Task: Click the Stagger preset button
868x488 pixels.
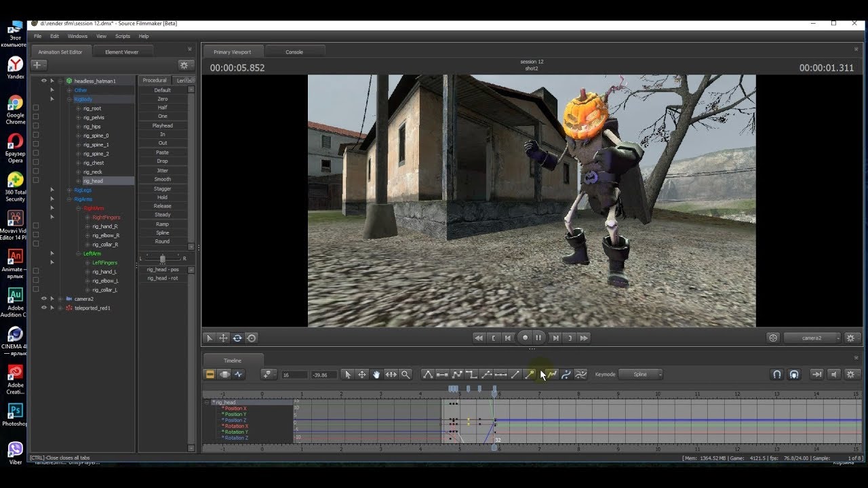Action: (x=162, y=188)
